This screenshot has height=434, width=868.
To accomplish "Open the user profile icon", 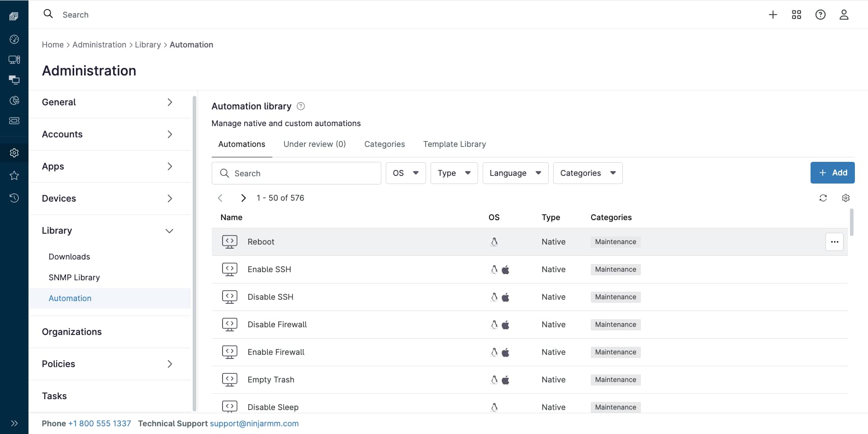I will [x=844, y=14].
